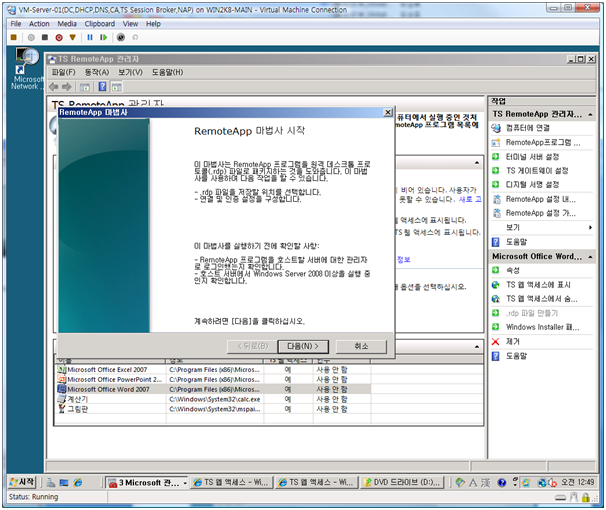Open the 보기(V) menu
Viewport: 606px width, 510px height.
(130, 72)
